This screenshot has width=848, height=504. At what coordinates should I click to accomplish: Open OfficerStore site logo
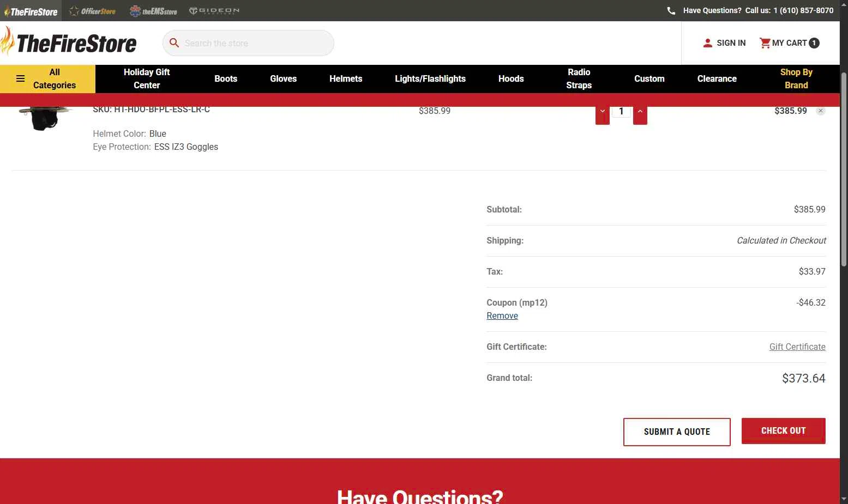click(93, 11)
